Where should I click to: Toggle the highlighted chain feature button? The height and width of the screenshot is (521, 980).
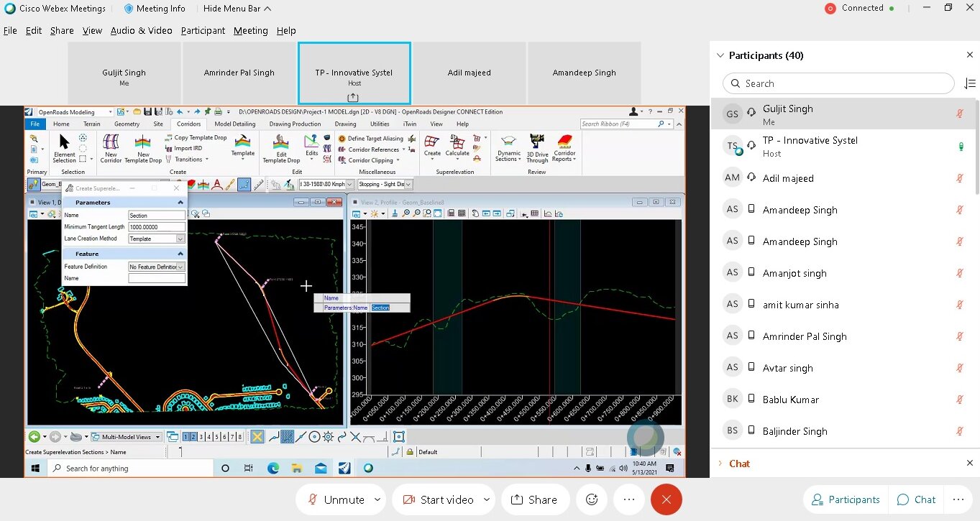tap(244, 185)
